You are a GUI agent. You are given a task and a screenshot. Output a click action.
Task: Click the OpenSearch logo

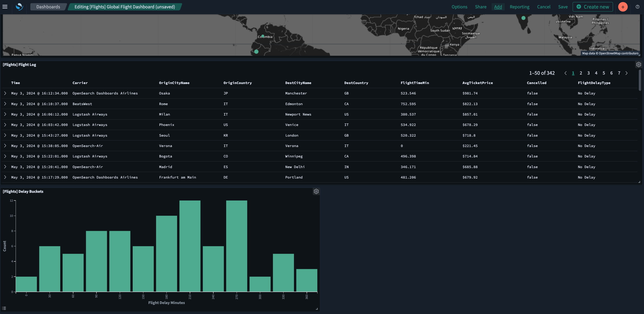[19, 7]
